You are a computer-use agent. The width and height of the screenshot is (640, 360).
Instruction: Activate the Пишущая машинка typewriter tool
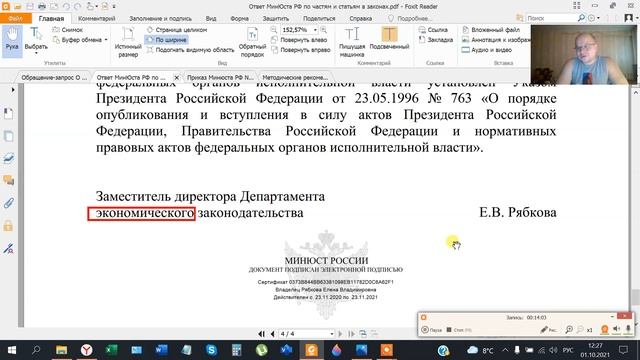(x=351, y=42)
